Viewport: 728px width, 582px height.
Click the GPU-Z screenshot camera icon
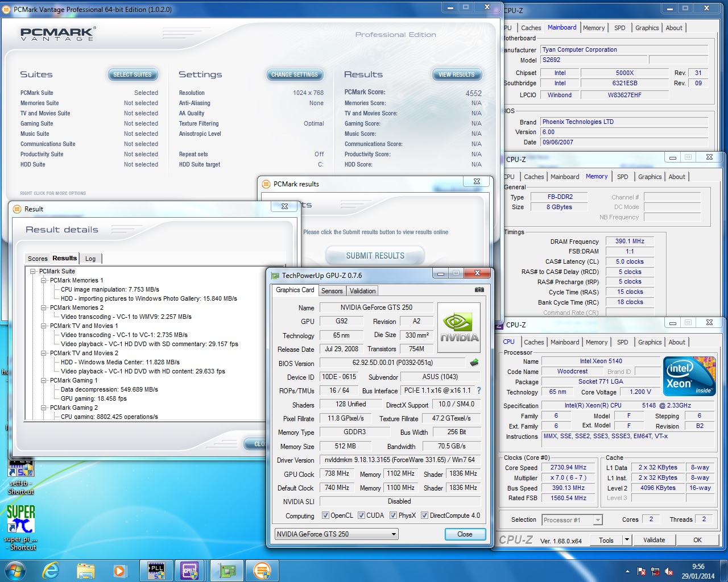tap(479, 290)
